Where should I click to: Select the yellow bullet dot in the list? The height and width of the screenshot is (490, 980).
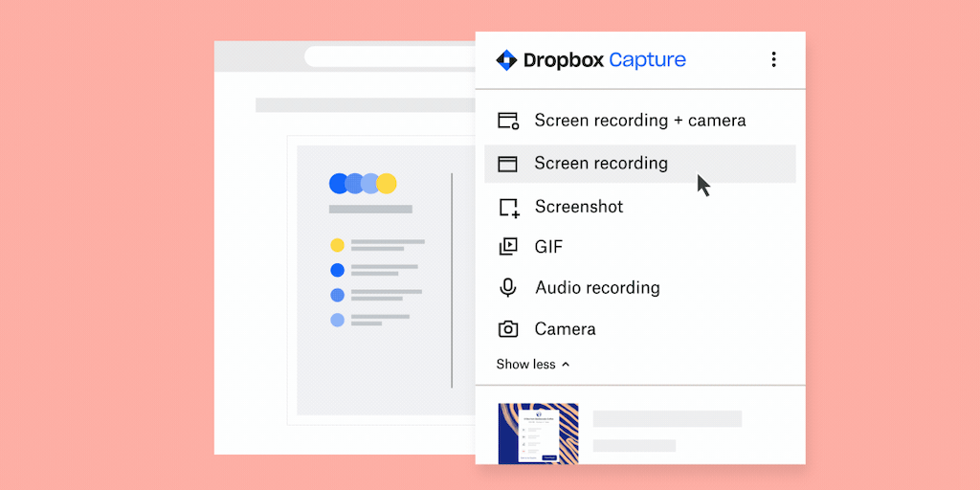pyautogui.click(x=337, y=245)
